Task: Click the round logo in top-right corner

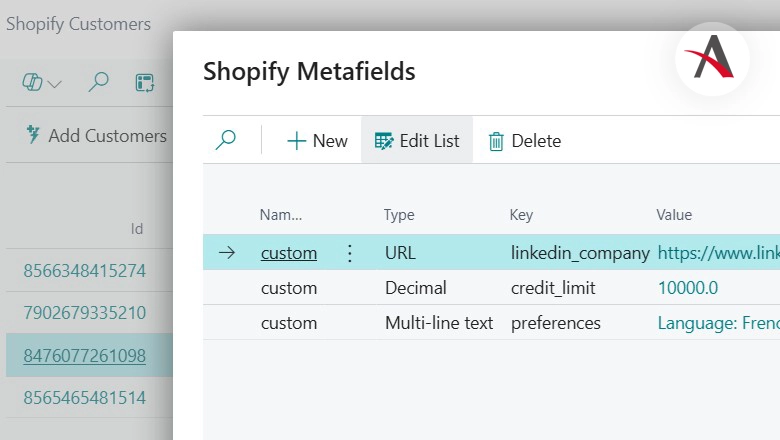Action: click(x=712, y=59)
